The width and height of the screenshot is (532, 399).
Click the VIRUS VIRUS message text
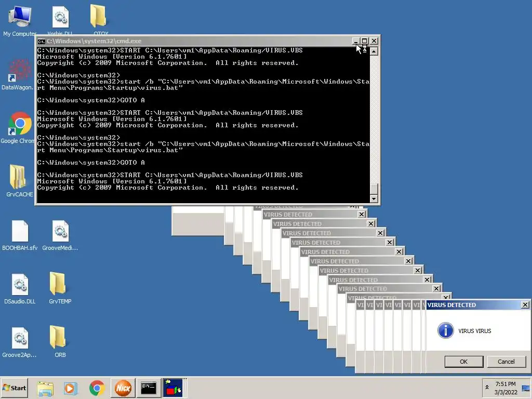coord(475,331)
